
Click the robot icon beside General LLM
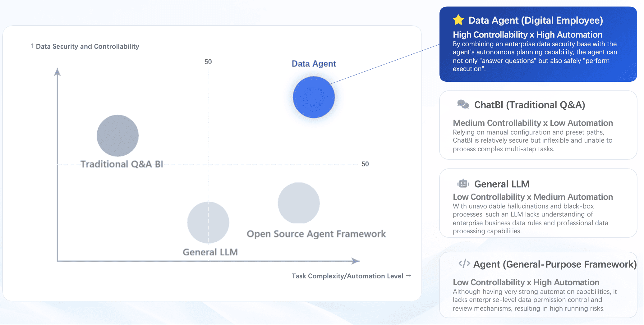coord(463,184)
